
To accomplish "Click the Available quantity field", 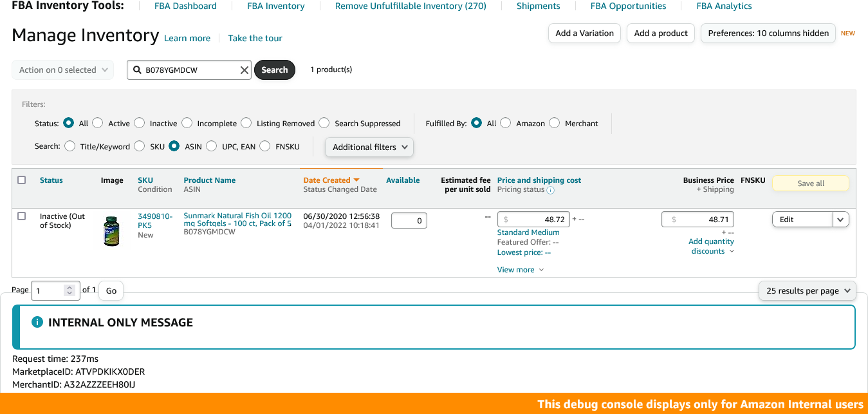I will click(x=409, y=220).
